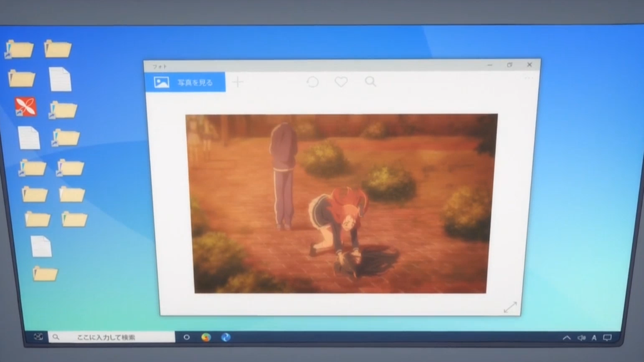Rotate the photo using the rotate icon
Screen dimensions: 644x362
312,82
